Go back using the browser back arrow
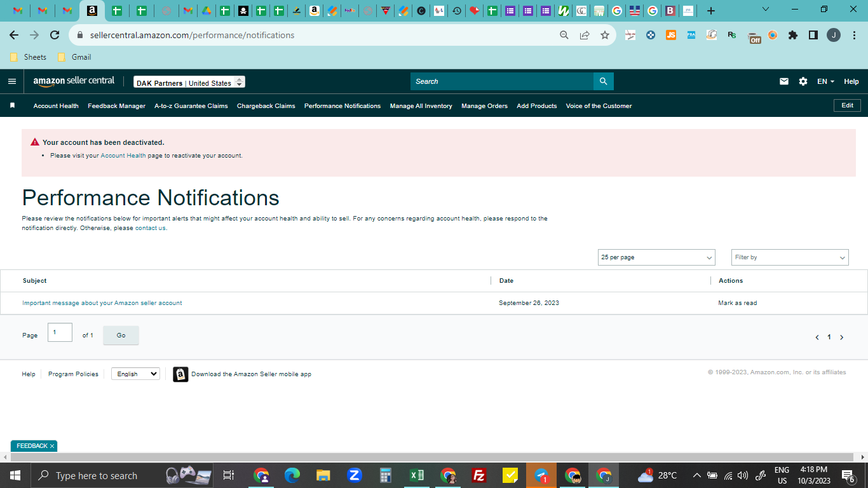868x488 pixels. tap(14, 35)
